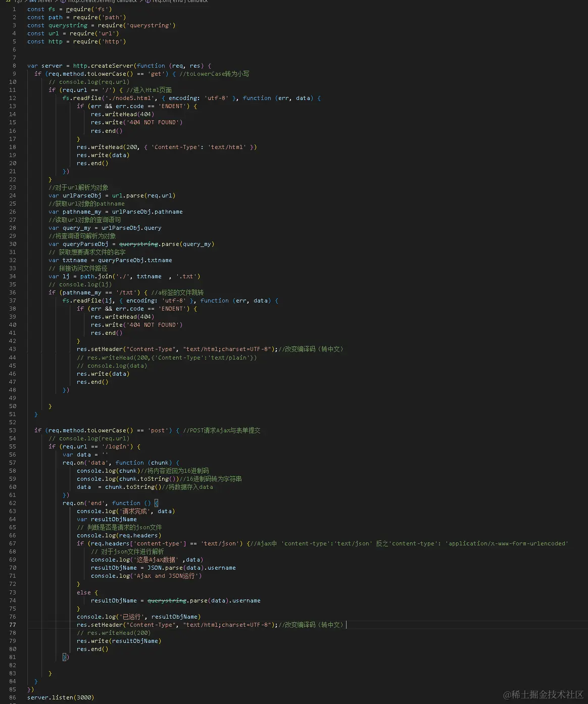Click the "var pathname_my = urlParseObj.pathname" line

click(x=116, y=212)
